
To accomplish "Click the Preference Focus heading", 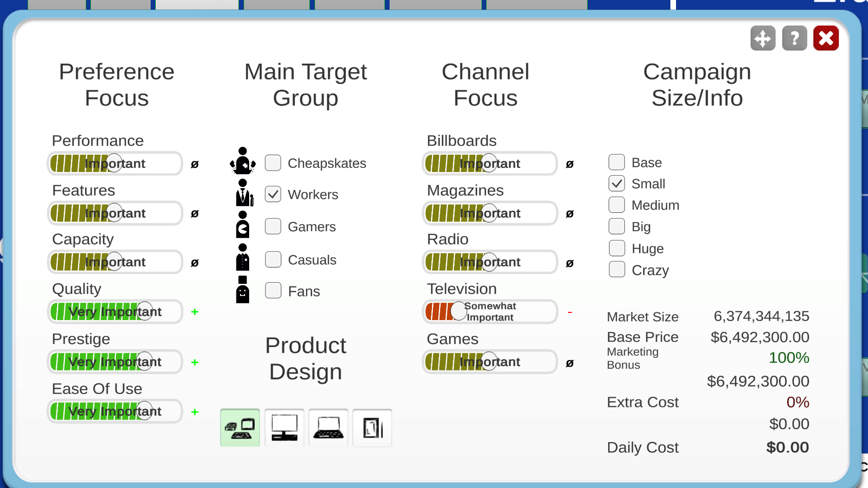I will coord(117,85).
